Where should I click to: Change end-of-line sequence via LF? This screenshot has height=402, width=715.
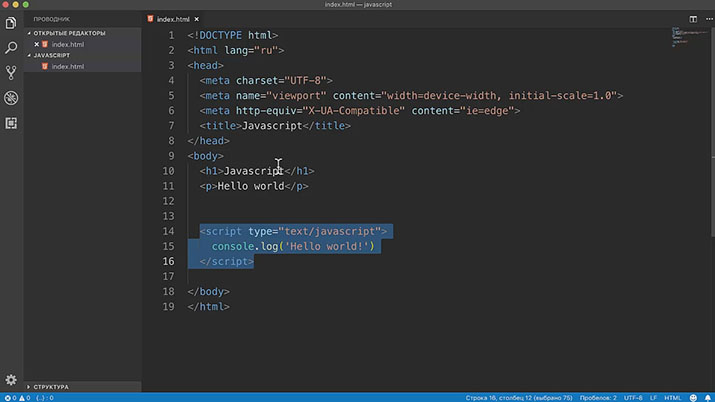[x=653, y=398]
